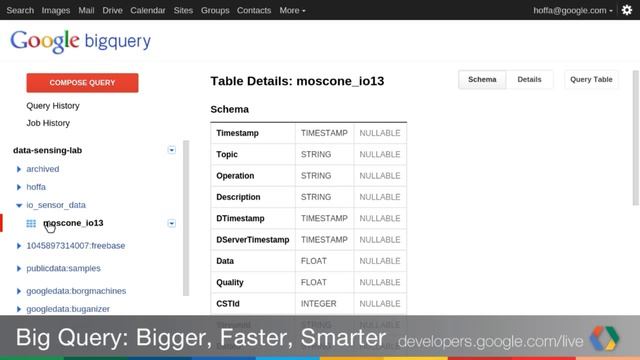640x360 pixels.
Task: Click Table Details: moscone_io13 heading
Action: coord(297,81)
